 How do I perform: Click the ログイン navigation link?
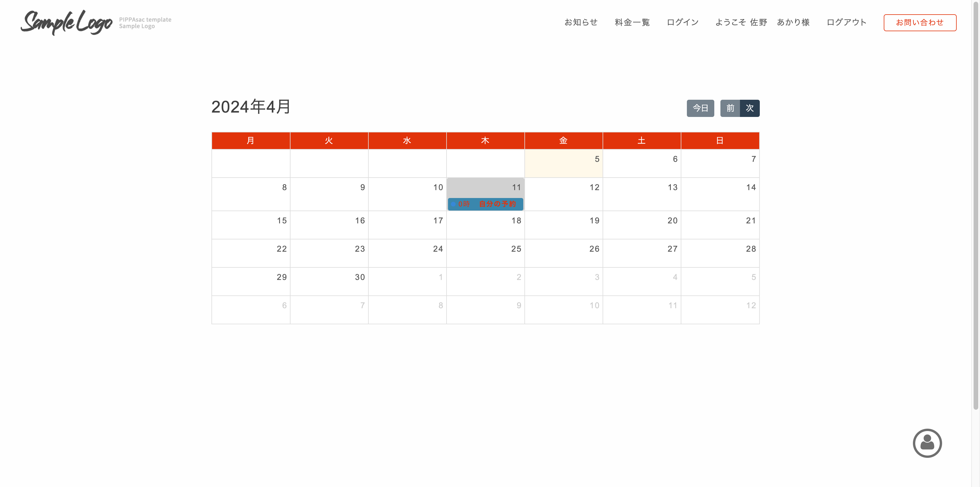pyautogui.click(x=682, y=22)
